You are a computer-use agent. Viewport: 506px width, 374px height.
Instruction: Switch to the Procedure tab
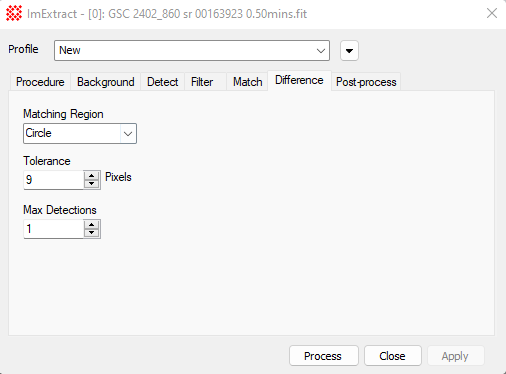tap(40, 82)
